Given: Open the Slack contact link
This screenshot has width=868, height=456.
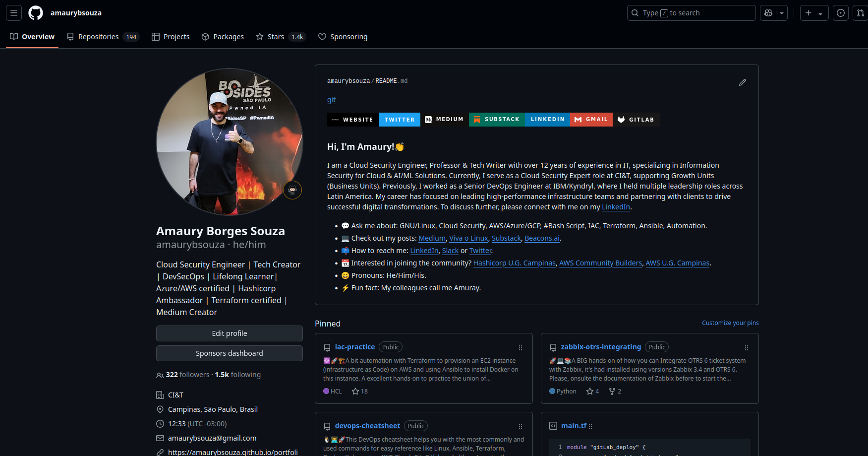Looking at the screenshot, I should (x=450, y=251).
